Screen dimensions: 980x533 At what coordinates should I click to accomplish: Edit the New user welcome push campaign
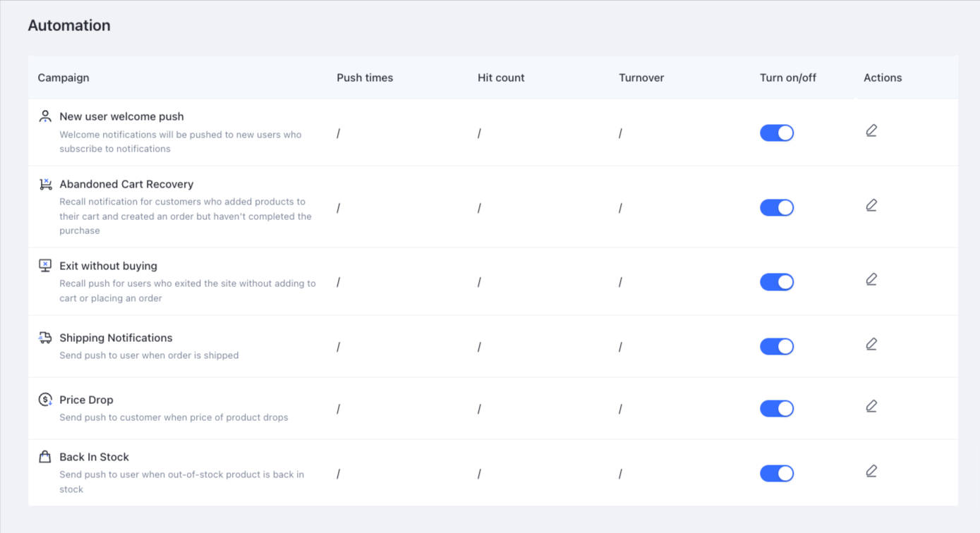[x=871, y=130]
